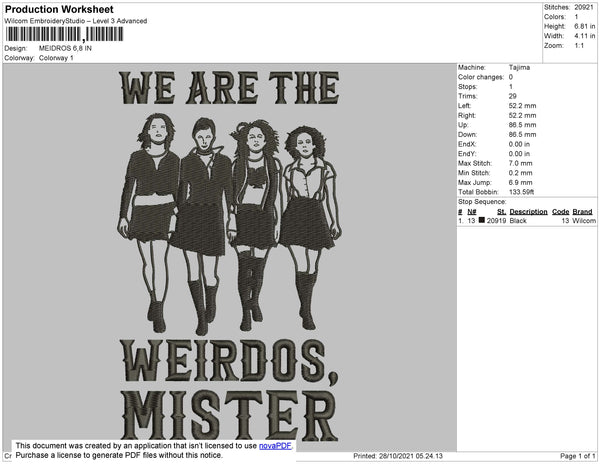This screenshot has width=600, height=464.
Task: Select the printed date 28/10/2021 05.24.13
Action: coord(411,456)
